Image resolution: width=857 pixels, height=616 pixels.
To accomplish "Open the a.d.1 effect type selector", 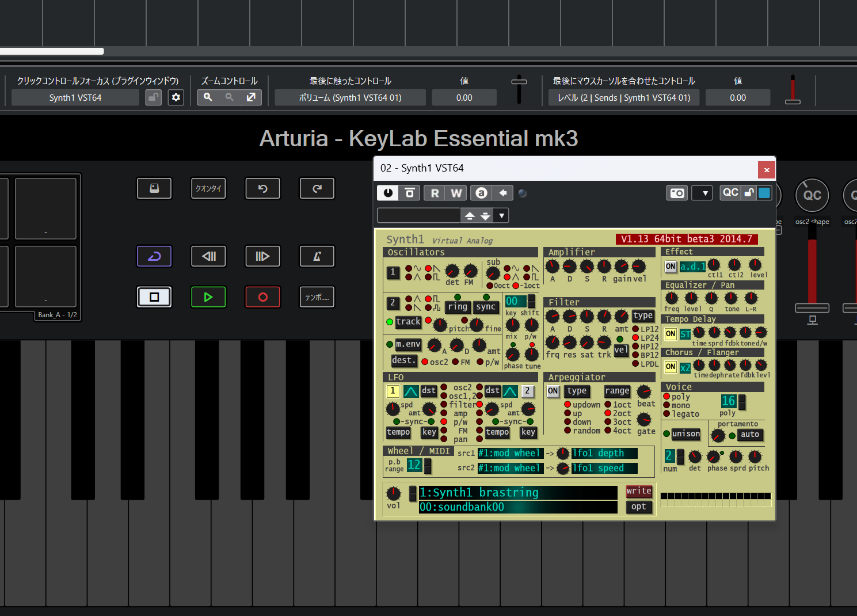I will pyautogui.click(x=692, y=267).
